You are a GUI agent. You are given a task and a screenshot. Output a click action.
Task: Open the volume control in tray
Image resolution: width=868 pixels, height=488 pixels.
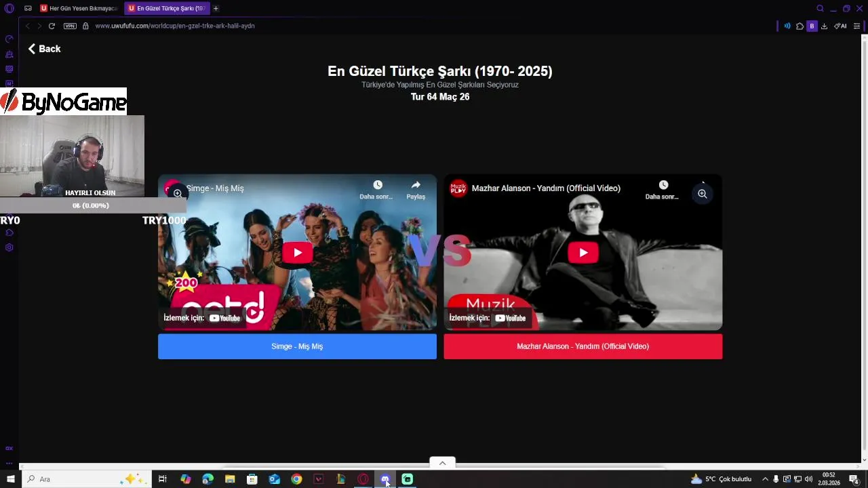click(x=808, y=479)
